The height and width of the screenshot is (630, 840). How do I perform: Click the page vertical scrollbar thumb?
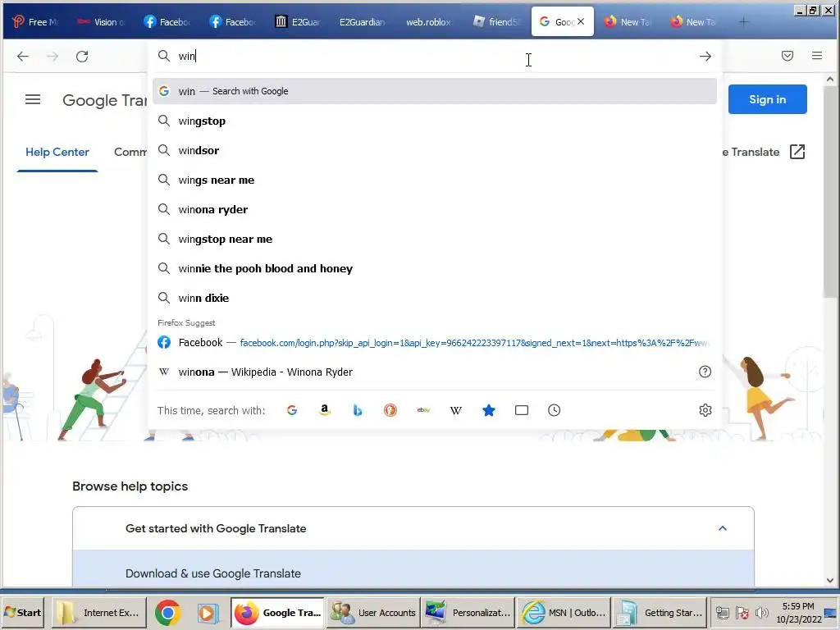point(829,190)
